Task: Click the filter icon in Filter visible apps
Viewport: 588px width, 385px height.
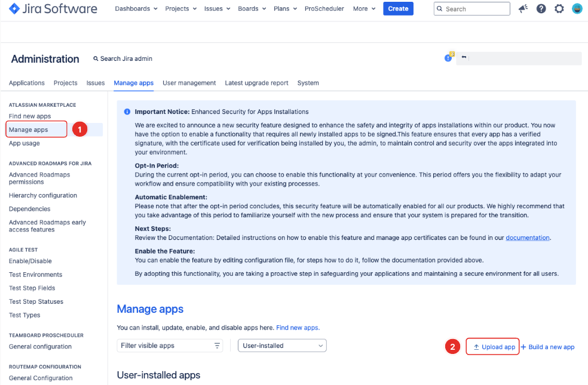Action: (217, 345)
